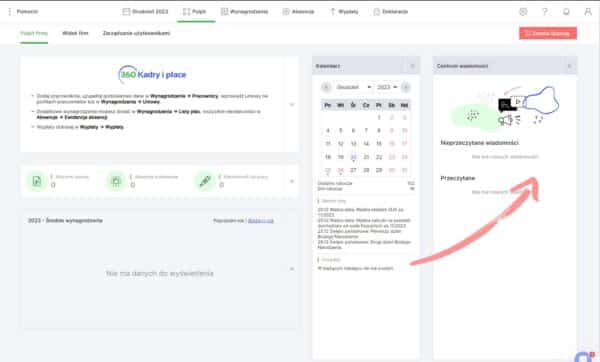Image resolution: width=600 pixels, height=362 pixels.
Task: Click the calendar icon beside Grudzień 2023
Action: point(126,11)
